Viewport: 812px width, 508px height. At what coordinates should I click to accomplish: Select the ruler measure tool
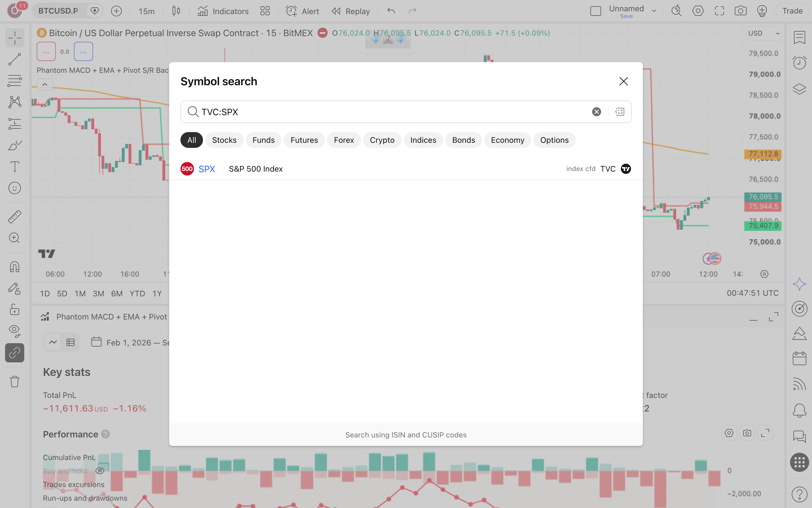[x=14, y=217]
